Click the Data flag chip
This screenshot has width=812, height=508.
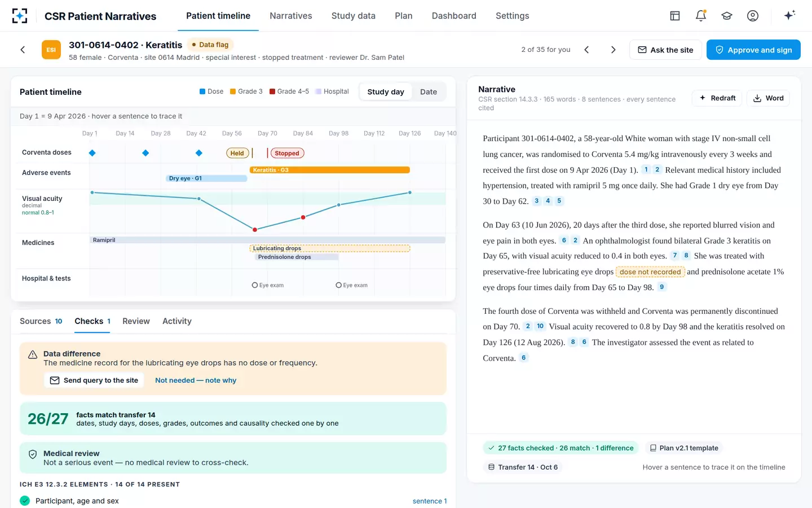tap(210, 45)
